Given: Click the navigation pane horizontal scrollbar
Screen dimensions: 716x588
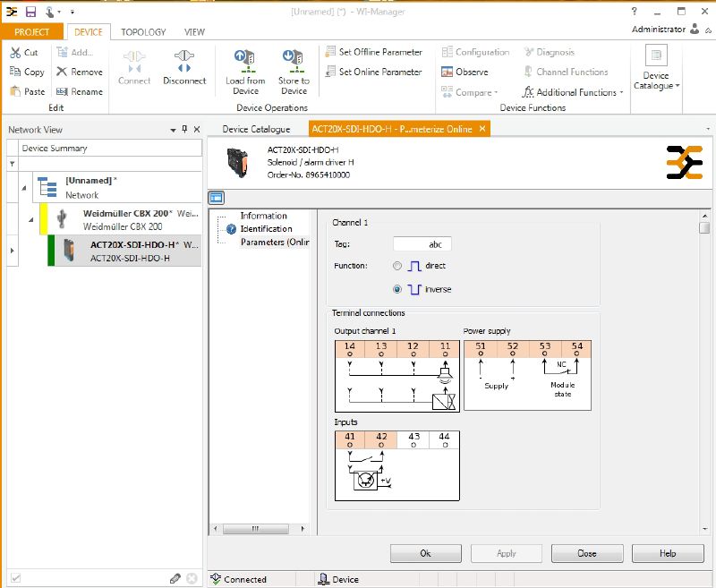Looking at the screenshot, I should [x=257, y=528].
